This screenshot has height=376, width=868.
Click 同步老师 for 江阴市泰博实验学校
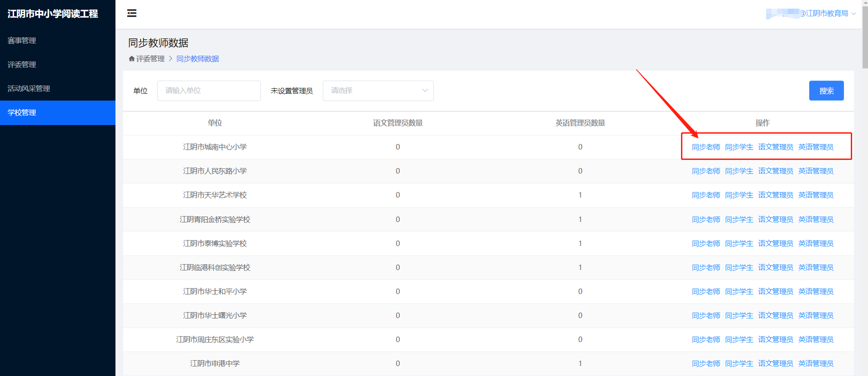point(705,244)
